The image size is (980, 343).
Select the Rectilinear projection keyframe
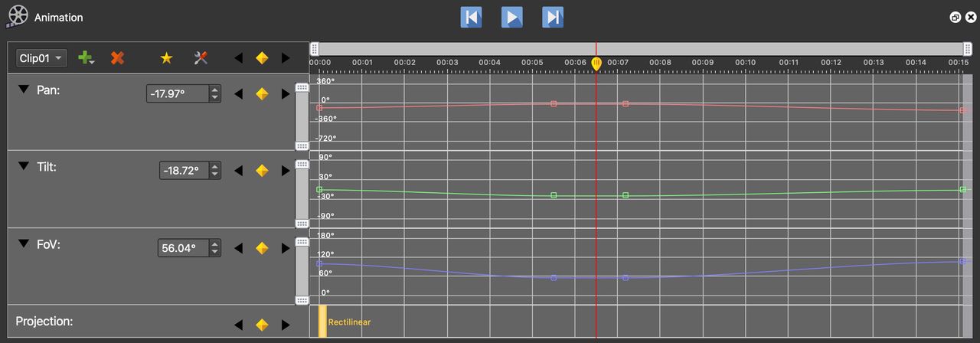point(322,321)
